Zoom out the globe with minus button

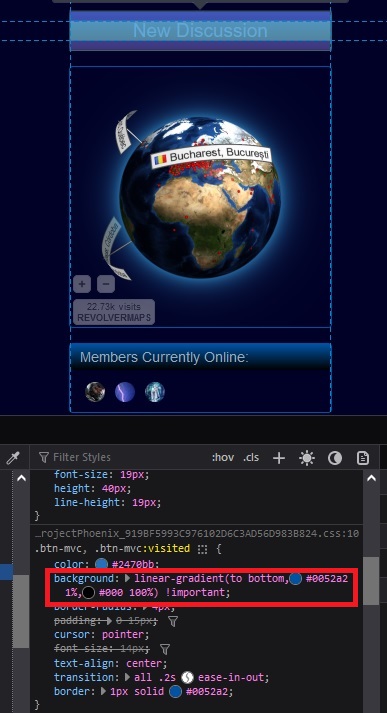point(106,284)
